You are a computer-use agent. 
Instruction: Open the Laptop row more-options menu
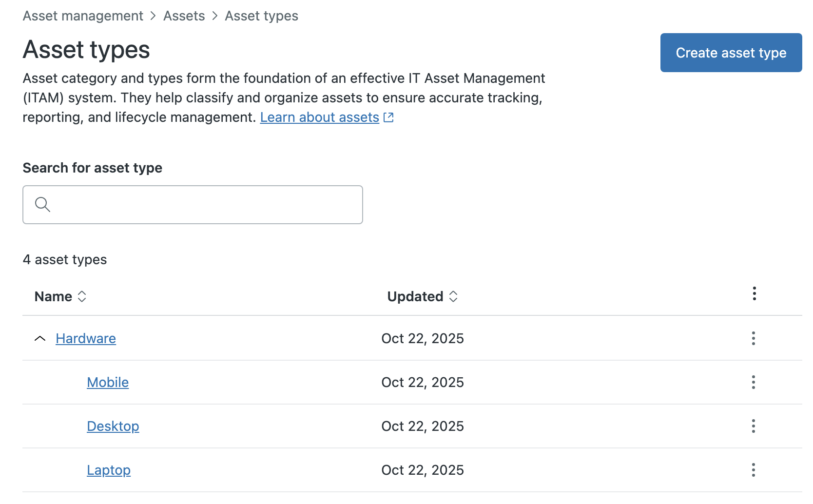coord(753,470)
